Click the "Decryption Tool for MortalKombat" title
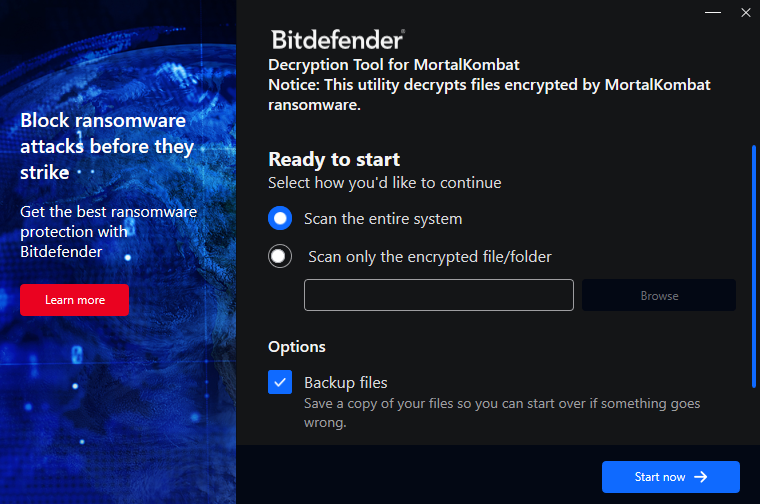 click(x=394, y=66)
